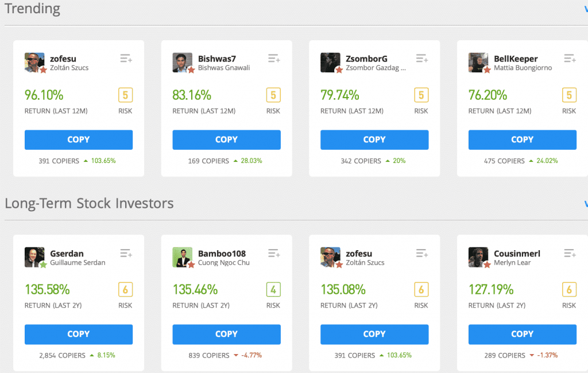Image resolution: width=588 pixels, height=373 pixels.
Task: Open Cousinmerl's avatar photo
Action: (x=478, y=257)
